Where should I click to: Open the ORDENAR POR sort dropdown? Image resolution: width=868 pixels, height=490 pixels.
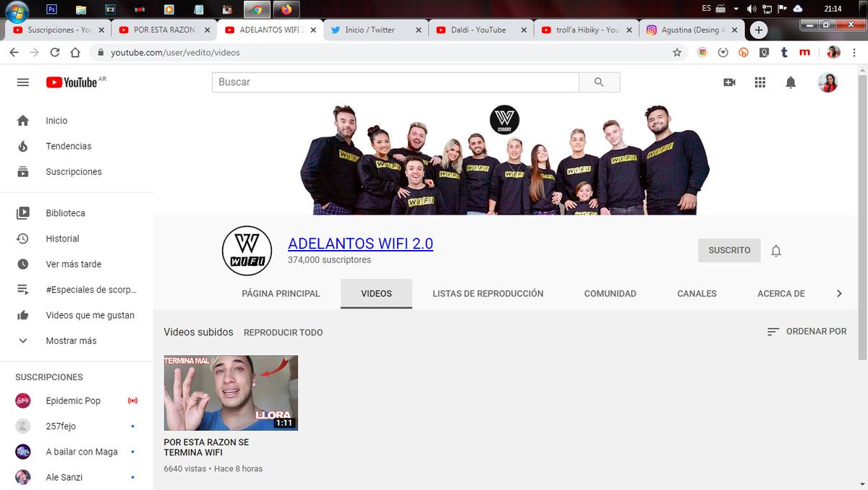coord(807,331)
